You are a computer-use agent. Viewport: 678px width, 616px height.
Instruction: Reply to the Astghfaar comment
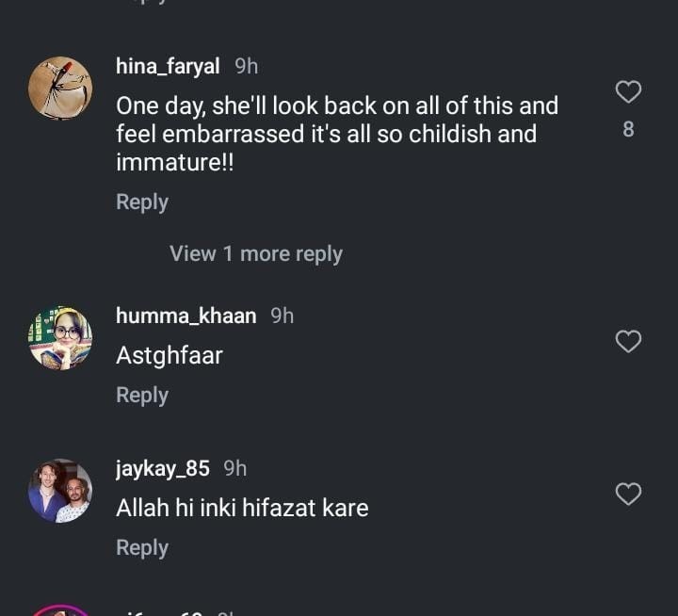point(142,396)
